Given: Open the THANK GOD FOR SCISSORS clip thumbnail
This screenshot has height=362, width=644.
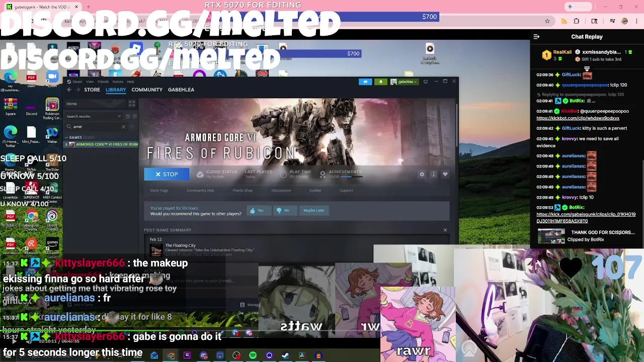Looking at the screenshot, I should (x=551, y=236).
